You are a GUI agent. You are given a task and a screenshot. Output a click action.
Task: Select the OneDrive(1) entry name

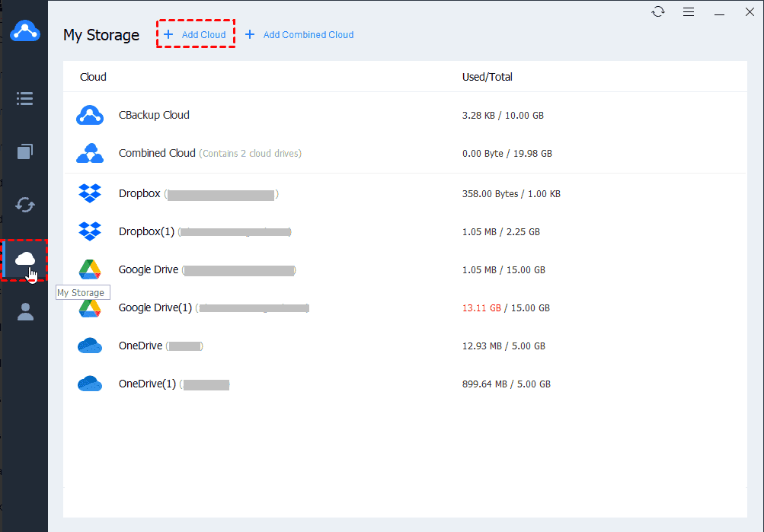pyautogui.click(x=147, y=384)
